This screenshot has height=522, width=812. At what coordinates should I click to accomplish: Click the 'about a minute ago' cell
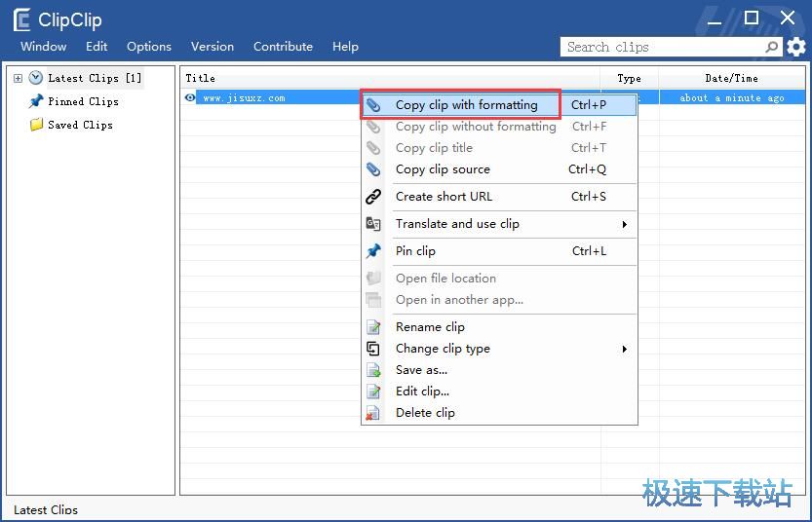(x=732, y=97)
